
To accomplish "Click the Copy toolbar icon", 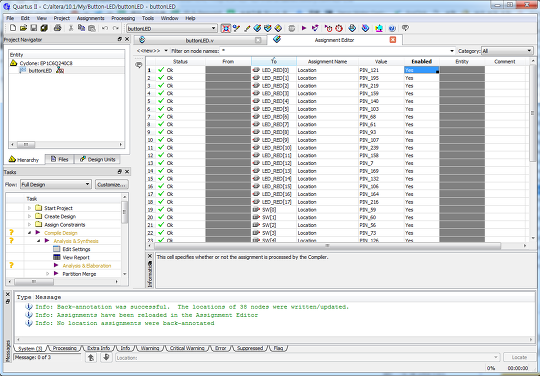I will (81, 28).
